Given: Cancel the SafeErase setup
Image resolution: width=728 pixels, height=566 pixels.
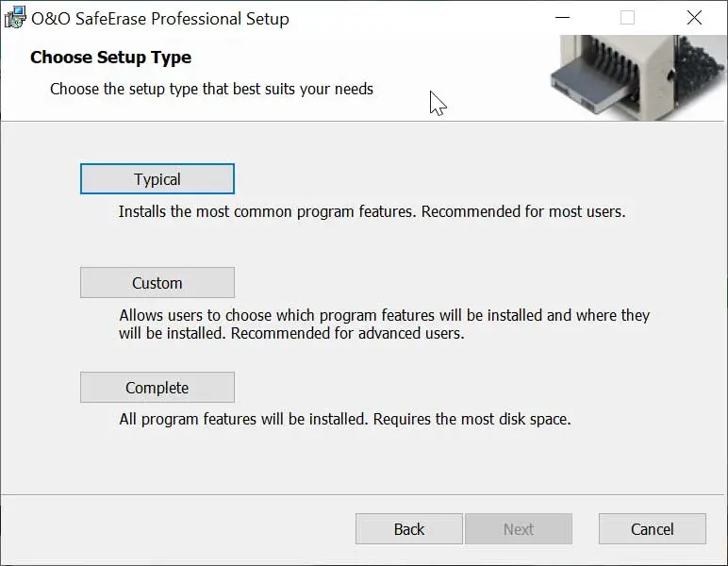Looking at the screenshot, I should click(652, 529).
